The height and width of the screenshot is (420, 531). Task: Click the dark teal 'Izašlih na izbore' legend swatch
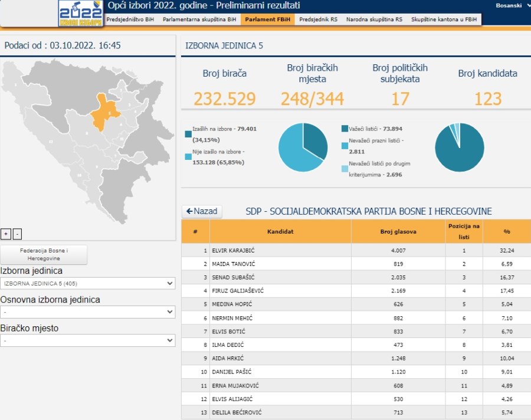coord(188,134)
